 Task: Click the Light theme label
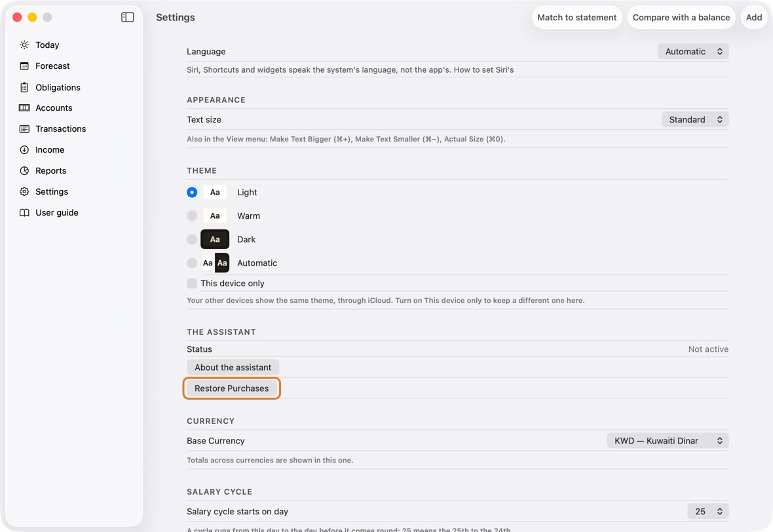coord(247,192)
